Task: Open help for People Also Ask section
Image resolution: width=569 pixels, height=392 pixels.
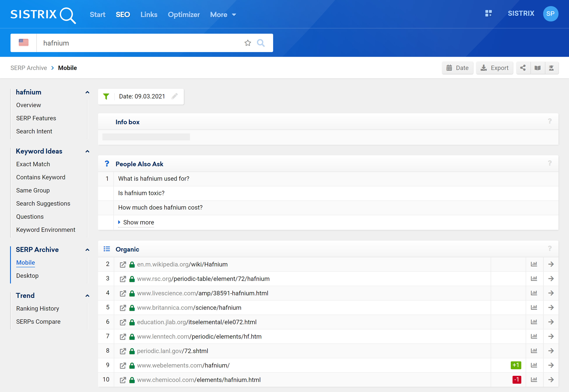Action: (550, 163)
